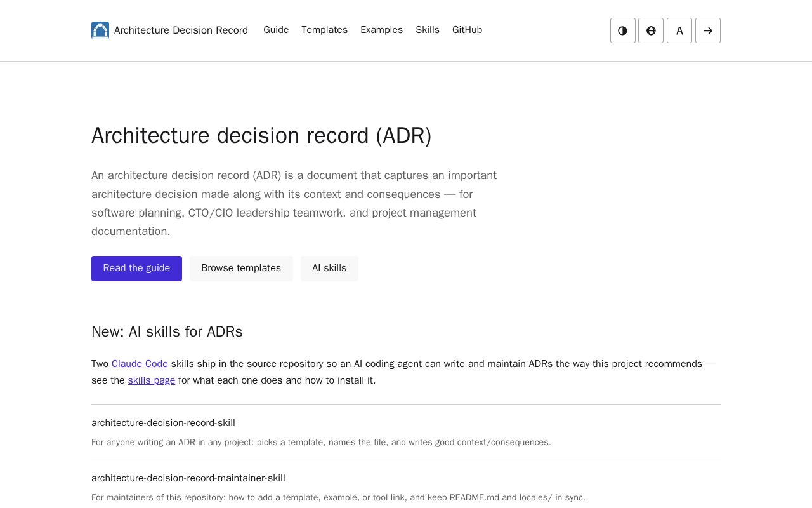Click the heading Architecture decision record (ADR)

click(x=261, y=136)
